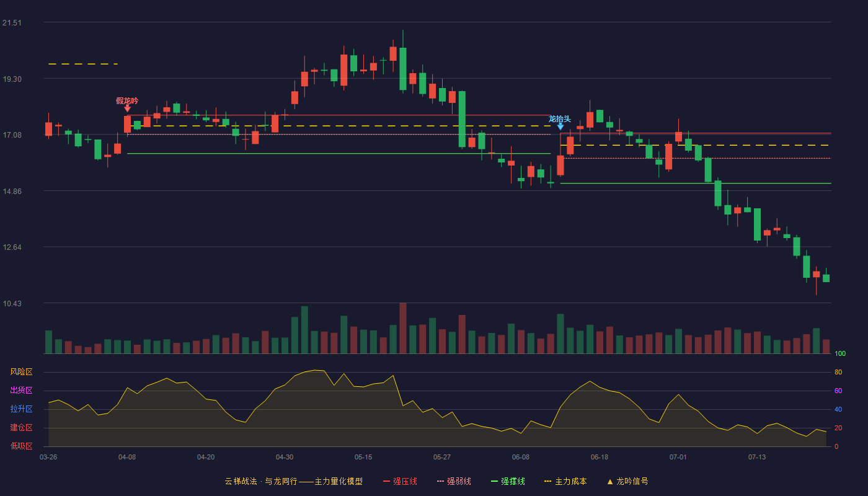Click the 低吸区 zone label
This screenshot has width=868, height=496.
click(x=21, y=446)
